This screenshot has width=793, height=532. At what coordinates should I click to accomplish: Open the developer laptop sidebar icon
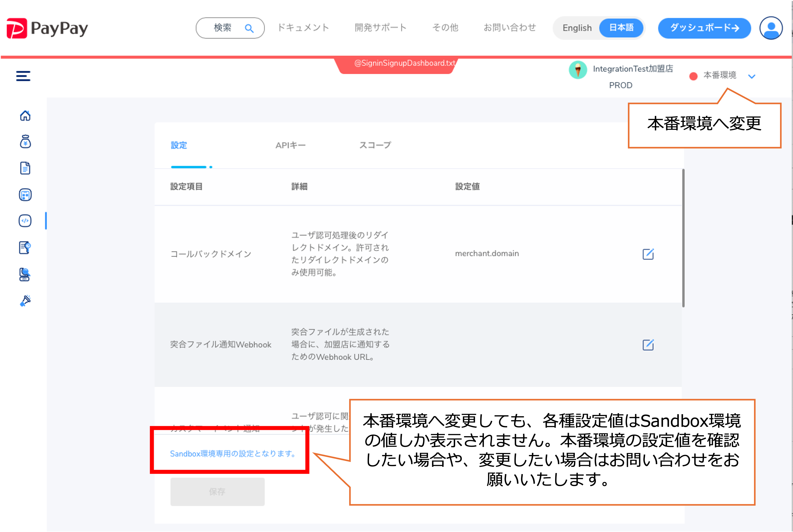(25, 274)
